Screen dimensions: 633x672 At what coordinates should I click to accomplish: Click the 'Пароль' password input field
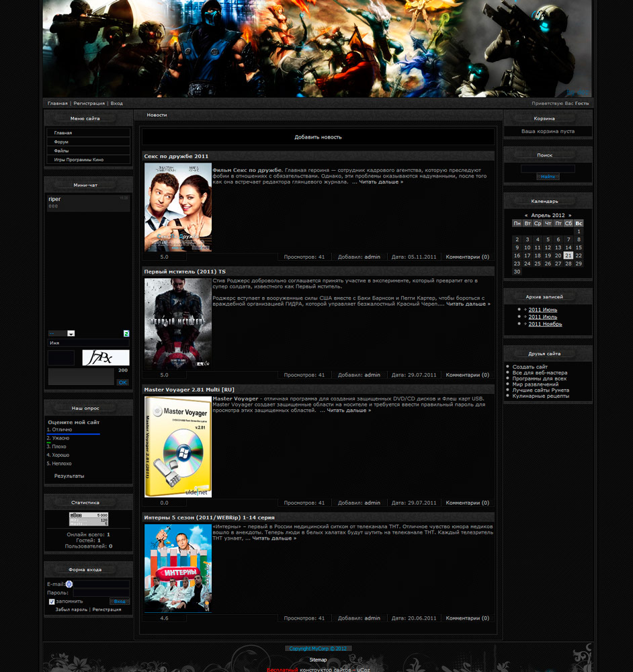(x=101, y=593)
